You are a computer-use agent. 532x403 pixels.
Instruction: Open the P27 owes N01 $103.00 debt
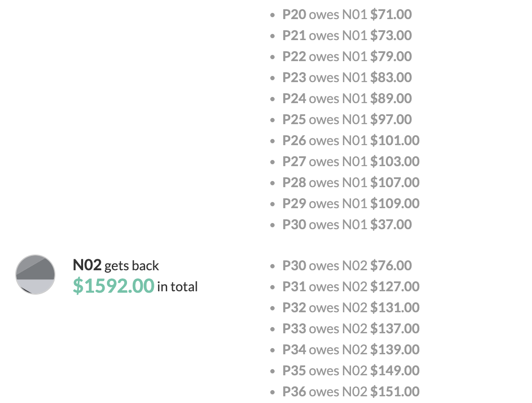(351, 161)
